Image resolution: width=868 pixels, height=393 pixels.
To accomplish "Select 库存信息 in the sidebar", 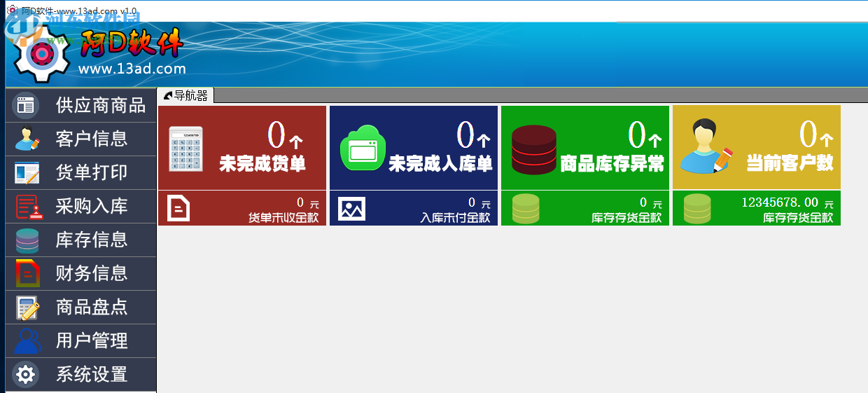I will (x=80, y=240).
